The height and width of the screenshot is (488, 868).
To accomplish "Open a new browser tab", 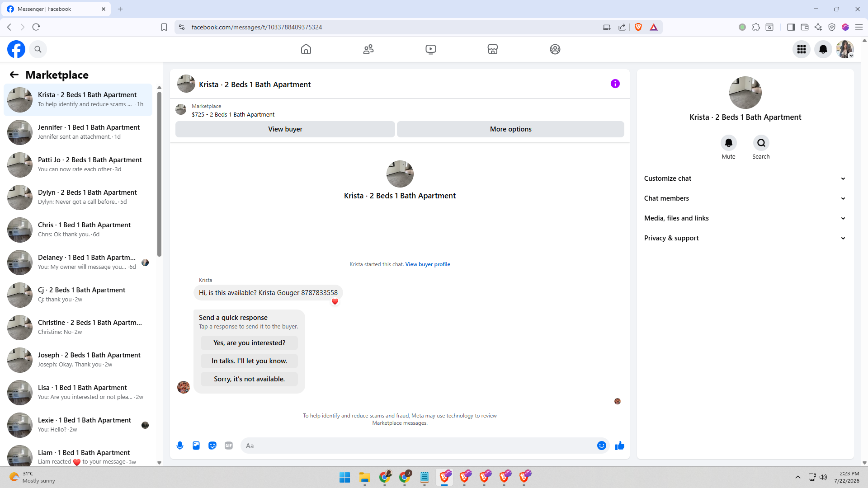I will [120, 9].
